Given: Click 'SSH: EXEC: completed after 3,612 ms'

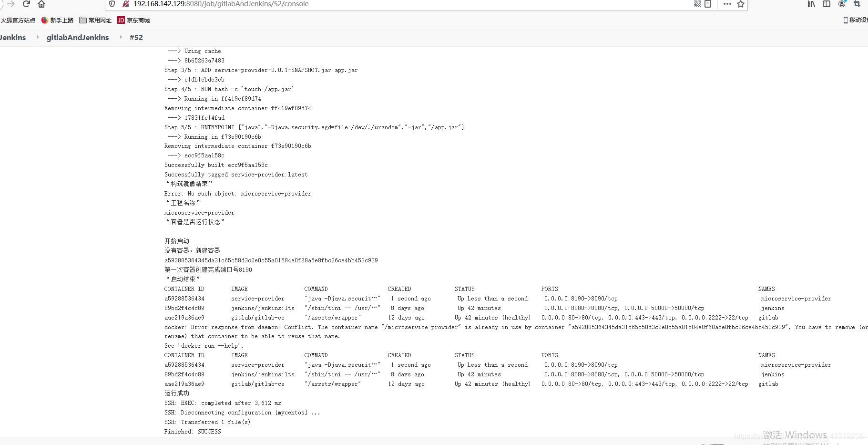Looking at the screenshot, I should click(223, 403).
